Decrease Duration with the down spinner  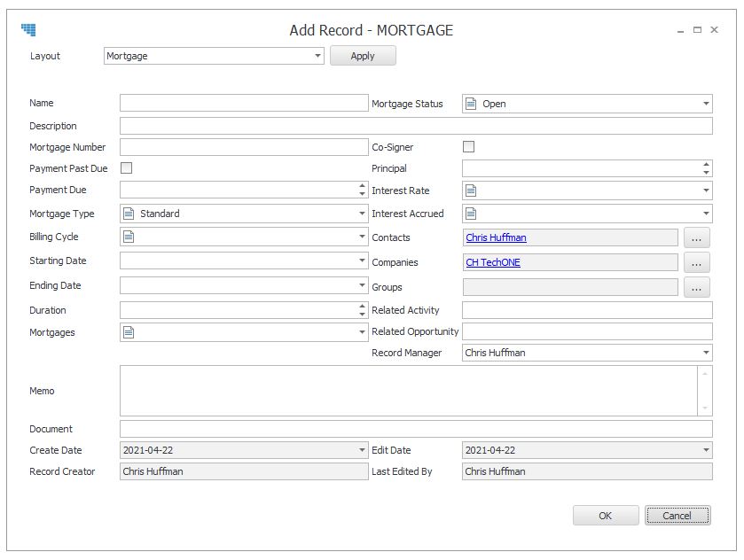point(363,314)
